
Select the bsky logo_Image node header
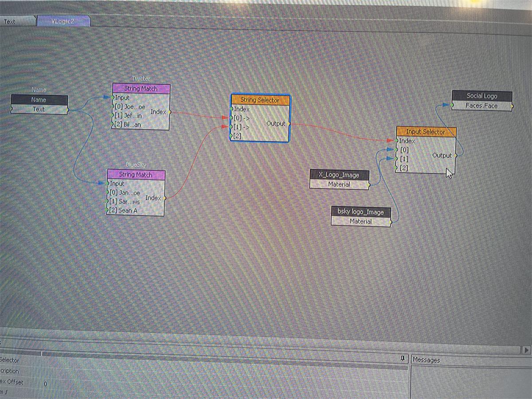click(361, 212)
